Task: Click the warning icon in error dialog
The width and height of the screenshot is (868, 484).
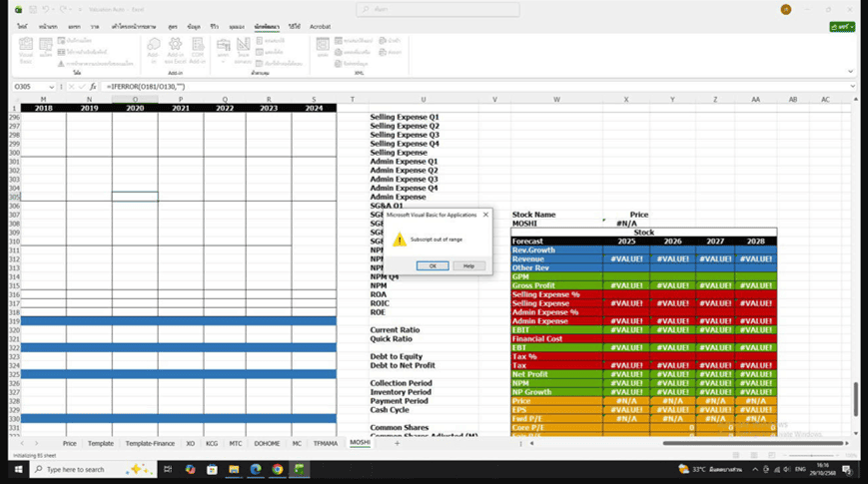Action: click(399, 240)
